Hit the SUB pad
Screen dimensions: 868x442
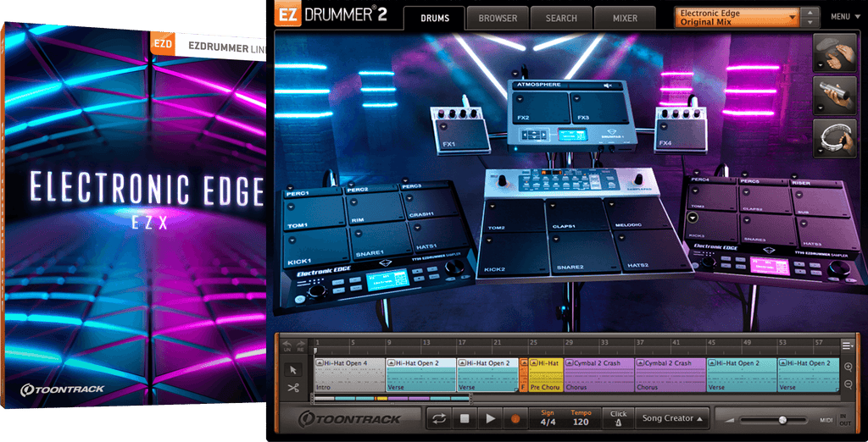(x=820, y=202)
